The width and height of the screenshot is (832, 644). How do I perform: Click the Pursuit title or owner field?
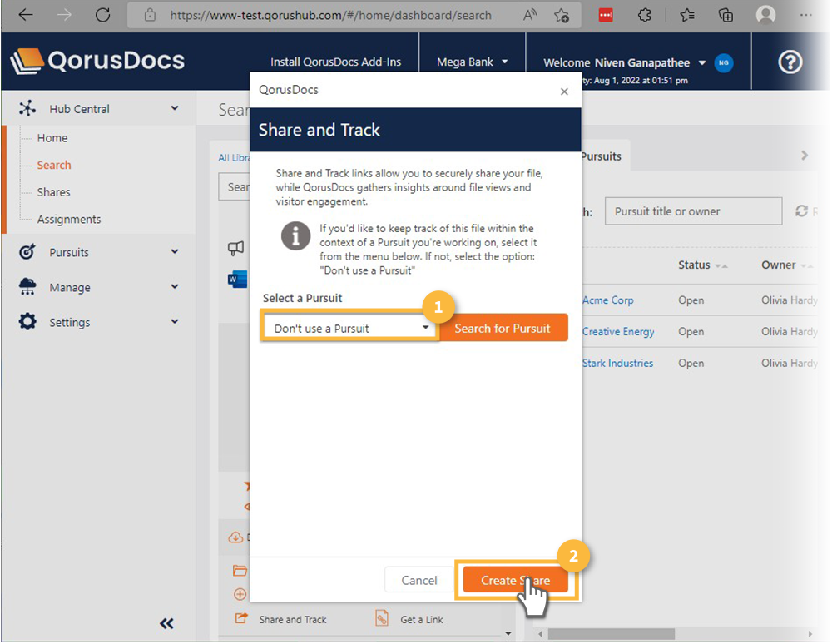click(x=693, y=211)
